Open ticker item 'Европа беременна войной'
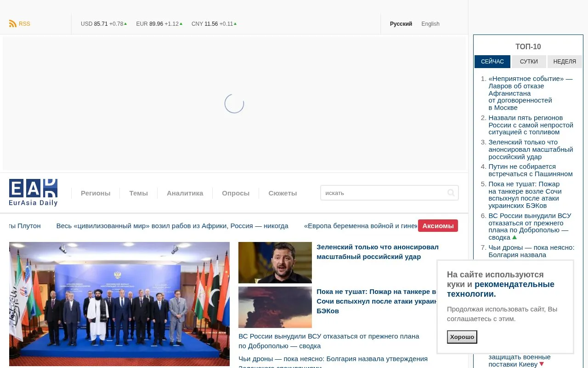This screenshot has height=368, width=588. click(361, 226)
